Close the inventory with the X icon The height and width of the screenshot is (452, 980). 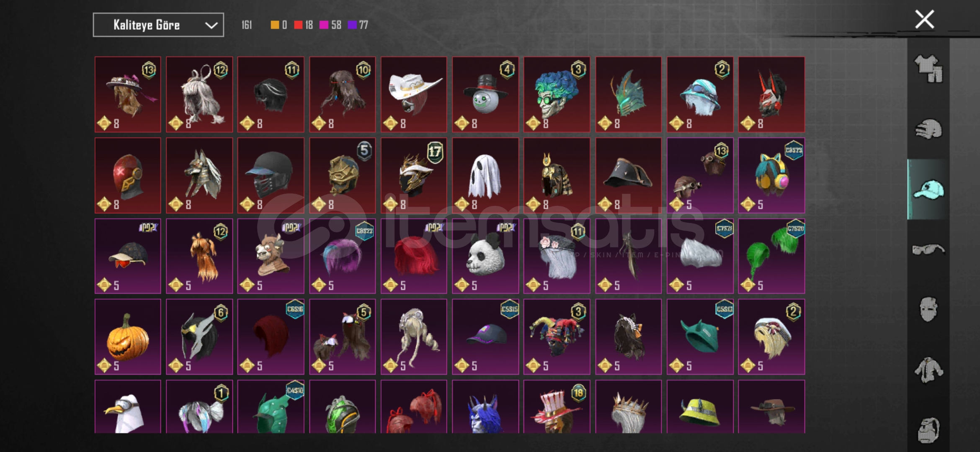[924, 19]
